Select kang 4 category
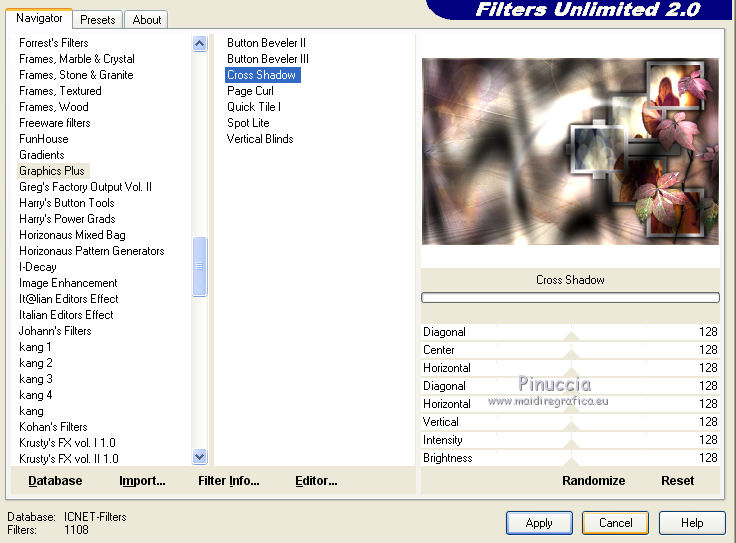The image size is (736, 543). click(x=36, y=395)
